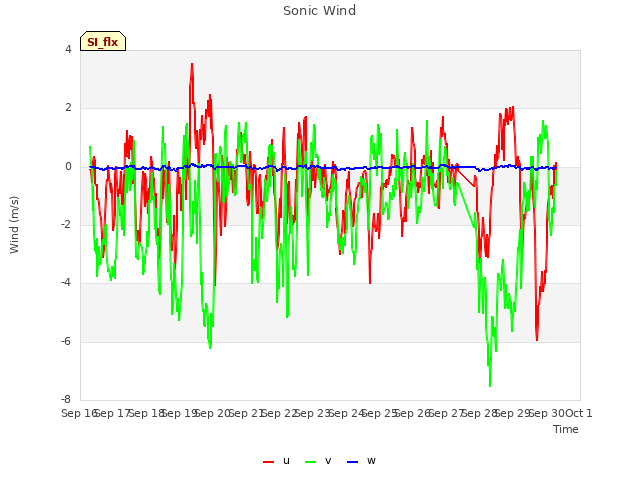The image size is (640, 480).
Task: Click the Sonic Wind chart title
Action: [319, 11]
